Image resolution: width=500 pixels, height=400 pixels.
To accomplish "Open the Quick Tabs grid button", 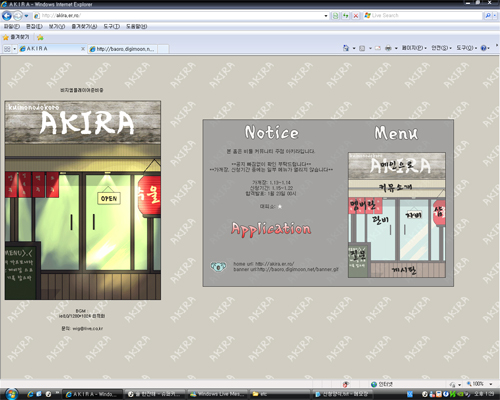I will [x=7, y=49].
